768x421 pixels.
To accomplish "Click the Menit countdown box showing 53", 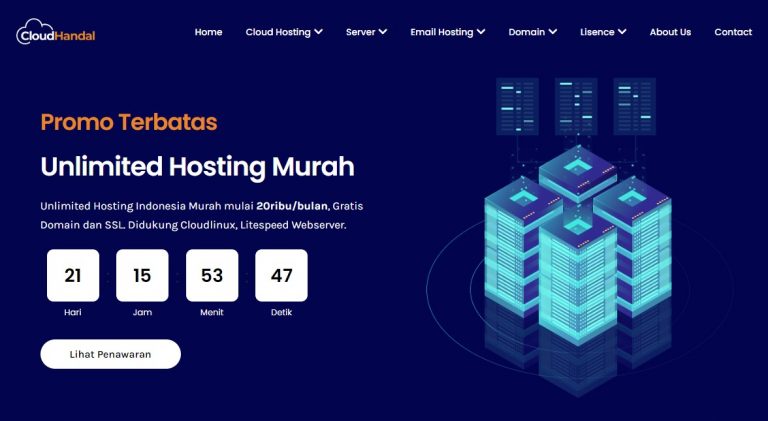I will (x=212, y=275).
